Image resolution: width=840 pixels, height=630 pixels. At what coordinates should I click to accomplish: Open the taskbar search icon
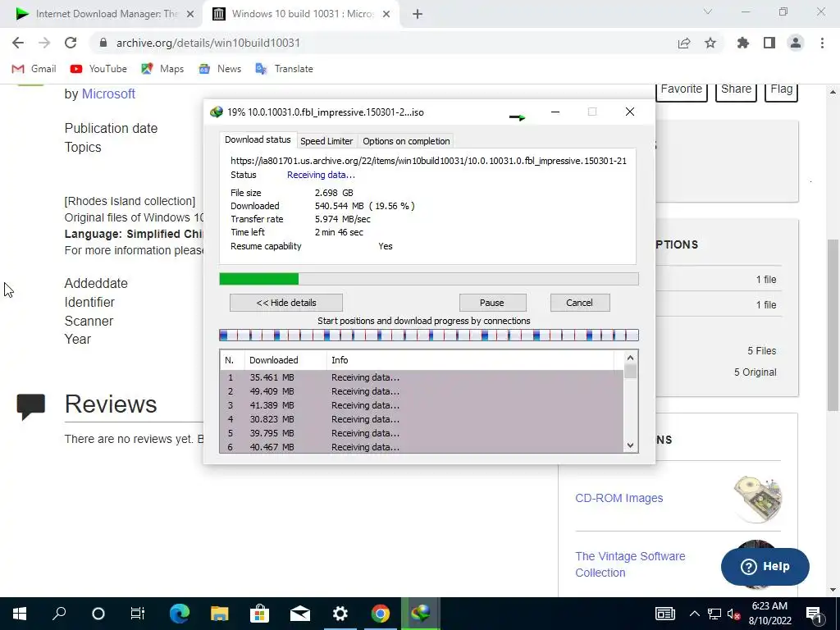(59, 614)
